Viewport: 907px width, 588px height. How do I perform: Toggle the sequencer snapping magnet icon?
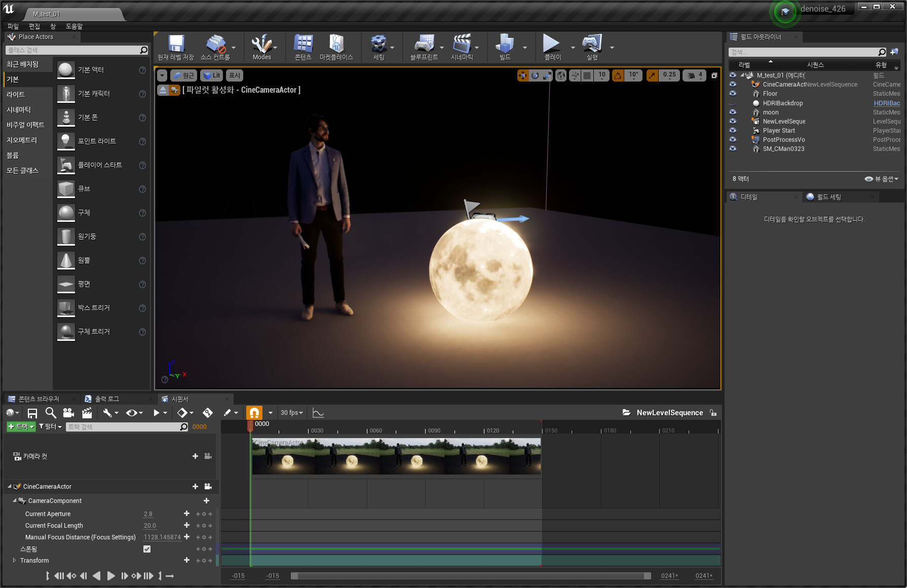(254, 413)
